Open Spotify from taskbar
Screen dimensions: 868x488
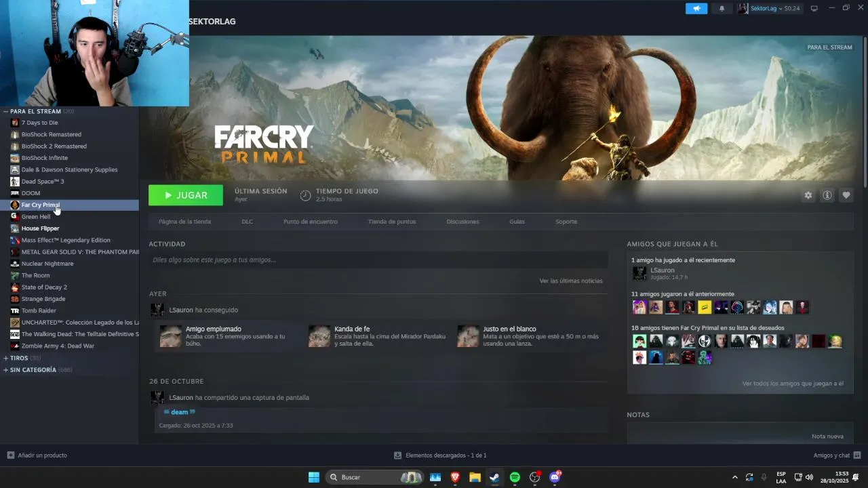pyautogui.click(x=515, y=477)
